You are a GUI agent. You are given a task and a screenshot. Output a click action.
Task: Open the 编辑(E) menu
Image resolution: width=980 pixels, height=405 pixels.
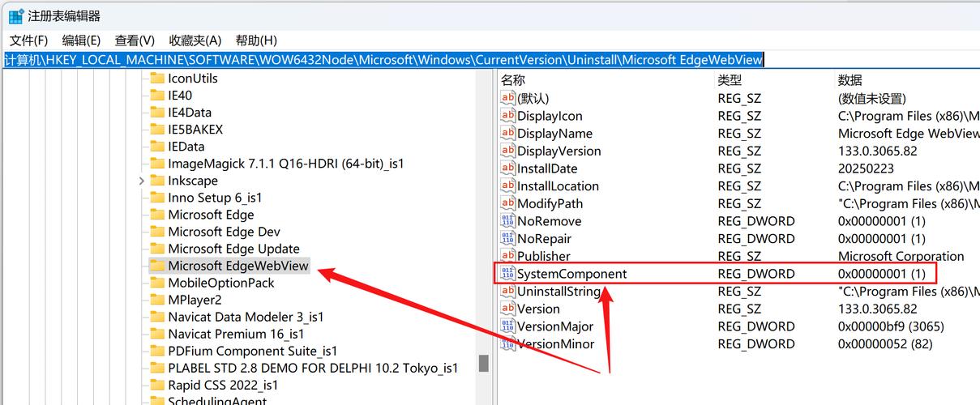[81, 40]
